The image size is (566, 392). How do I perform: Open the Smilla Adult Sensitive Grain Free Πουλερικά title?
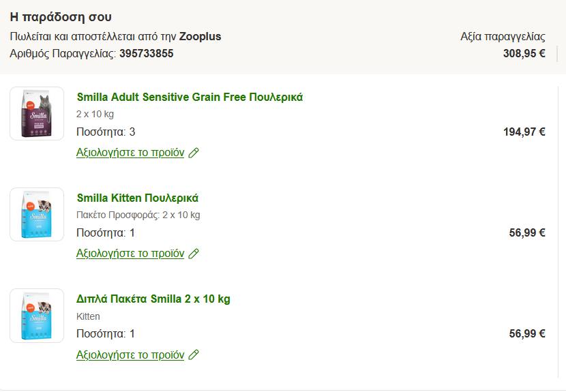click(190, 97)
